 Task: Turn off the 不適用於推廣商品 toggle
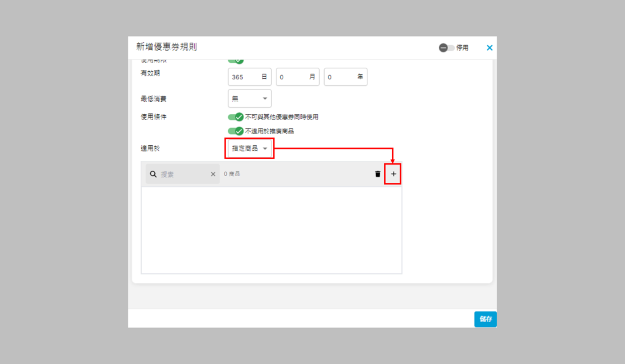(x=236, y=131)
